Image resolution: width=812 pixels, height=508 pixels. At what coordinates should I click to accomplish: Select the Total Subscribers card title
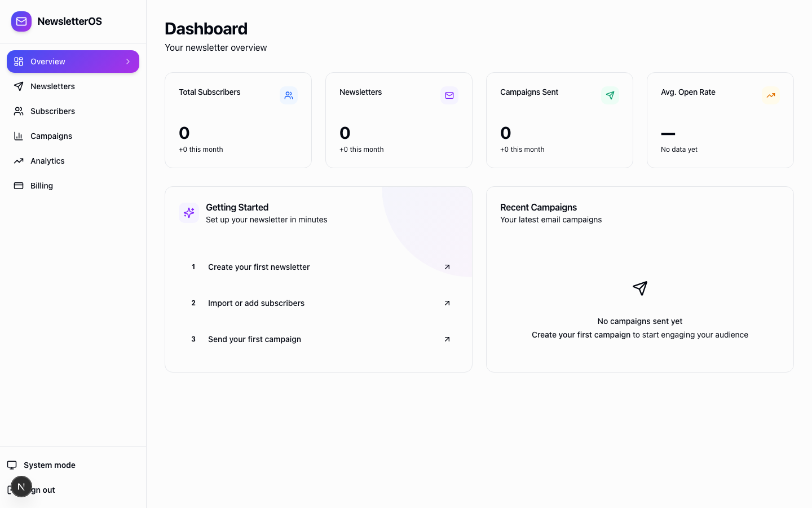tap(210, 92)
